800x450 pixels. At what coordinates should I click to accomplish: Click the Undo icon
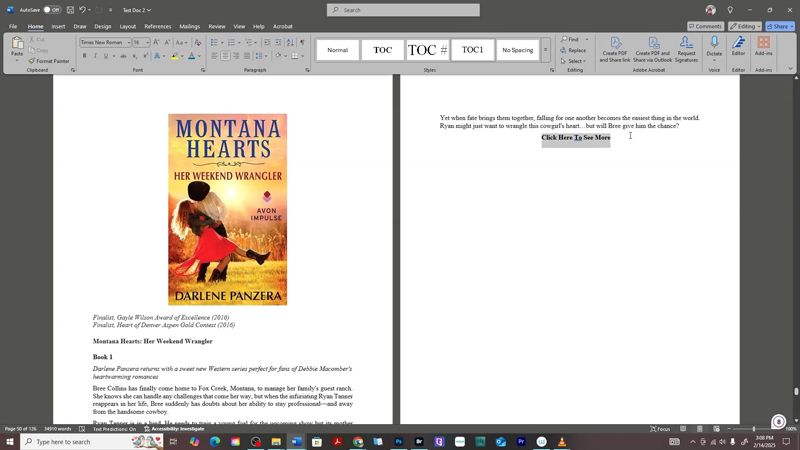pyautogui.click(x=82, y=10)
